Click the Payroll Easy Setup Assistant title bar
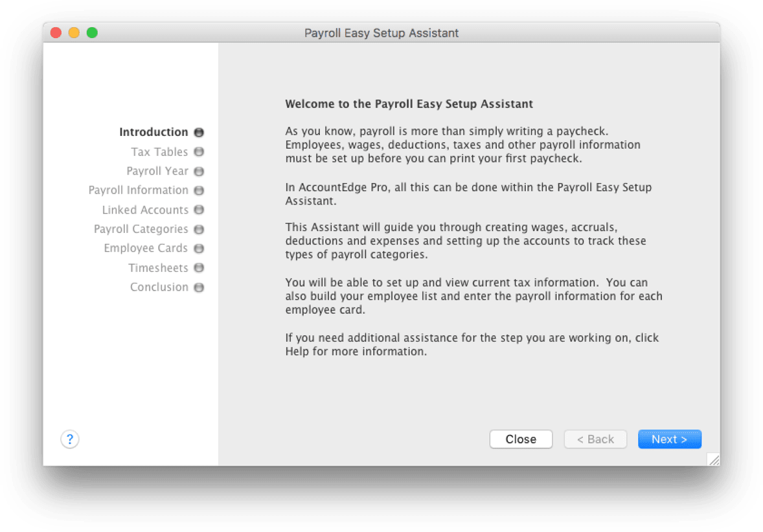The image size is (763, 532). [x=381, y=33]
